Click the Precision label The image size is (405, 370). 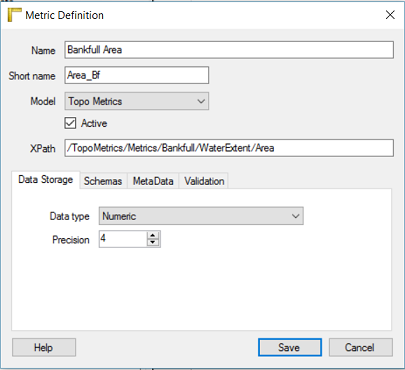coord(71,240)
